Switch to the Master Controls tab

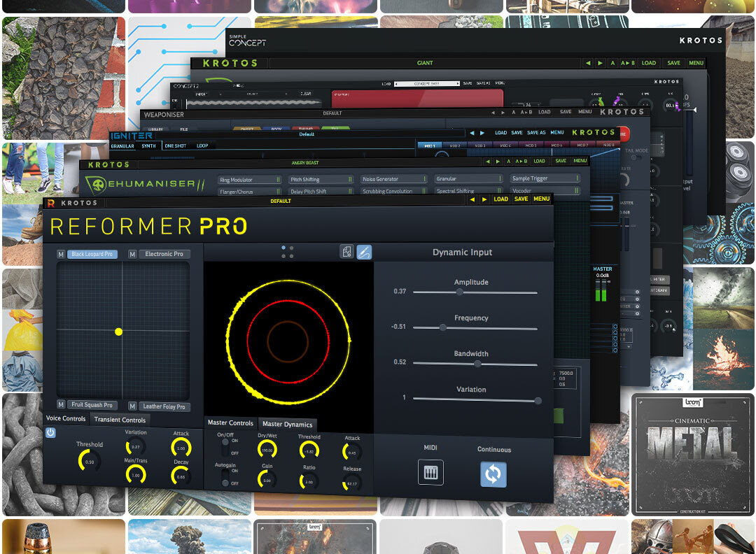(x=230, y=422)
